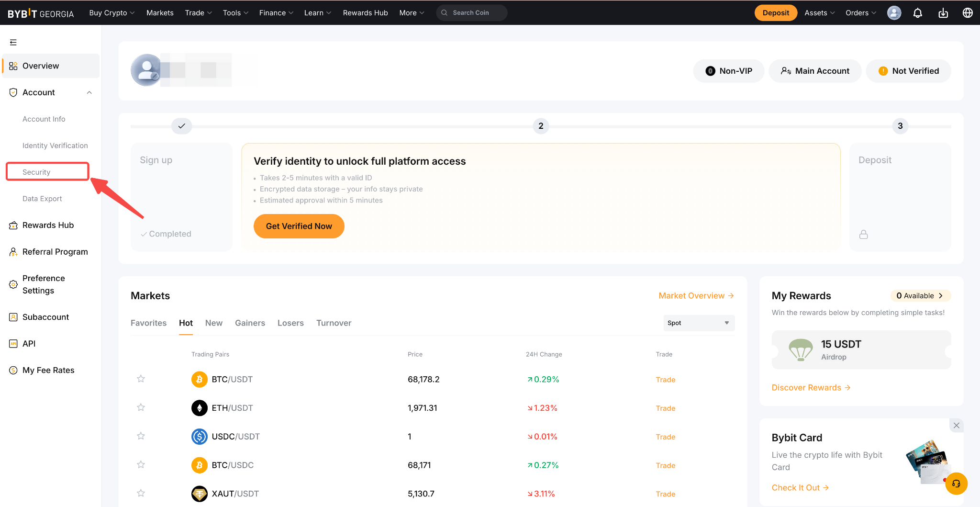The height and width of the screenshot is (507, 980).
Task: Star the ETH/USDT trading pair
Action: (141, 407)
